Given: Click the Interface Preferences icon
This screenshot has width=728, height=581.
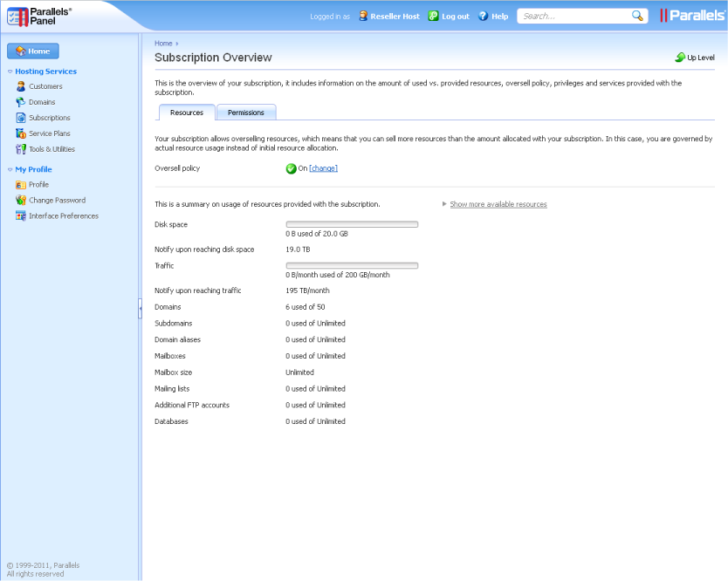Looking at the screenshot, I should point(20,215).
